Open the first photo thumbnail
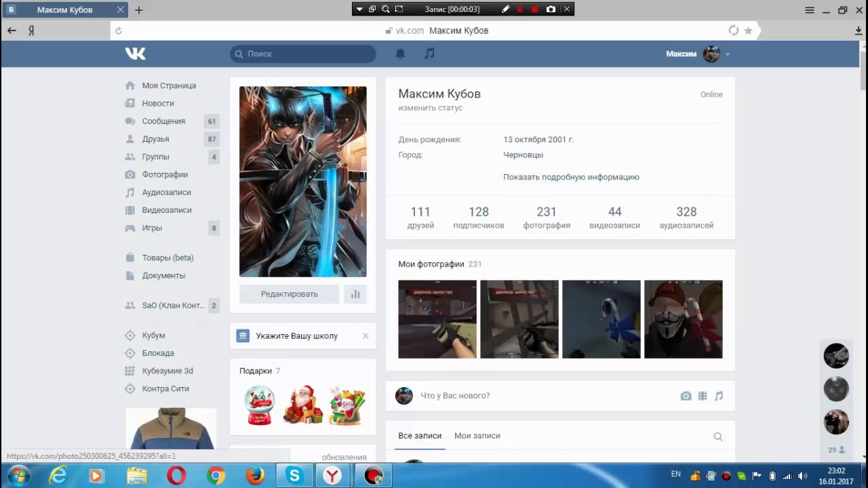 click(437, 319)
